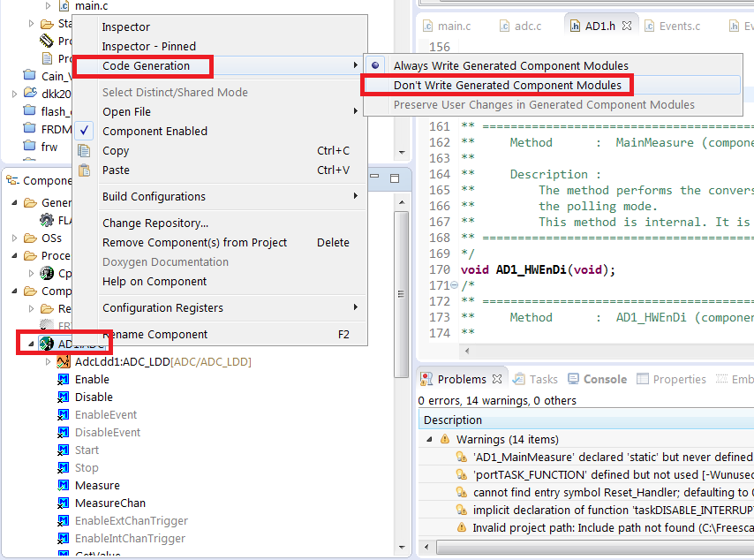
Task: Click the Description column header
Action: pyautogui.click(x=586, y=420)
